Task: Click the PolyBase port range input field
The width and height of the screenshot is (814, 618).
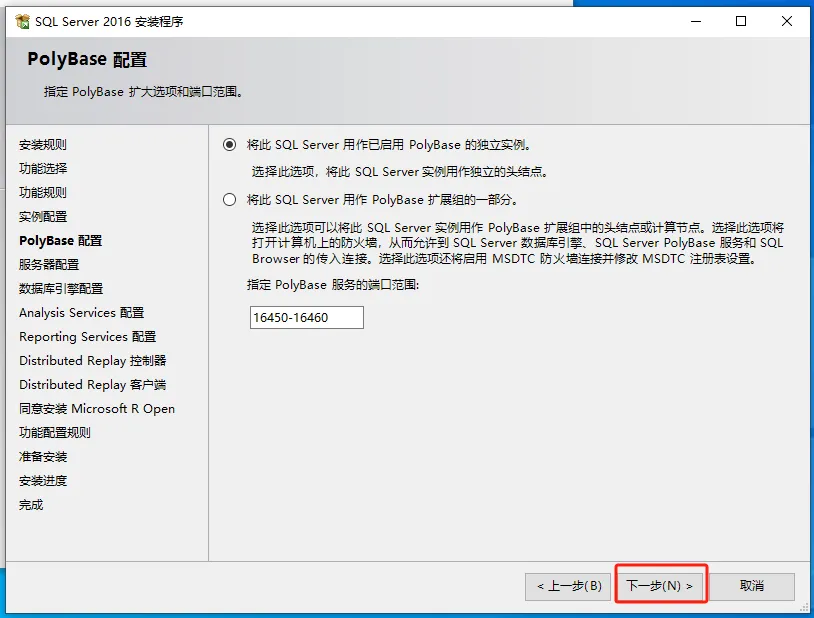Action: tap(306, 317)
